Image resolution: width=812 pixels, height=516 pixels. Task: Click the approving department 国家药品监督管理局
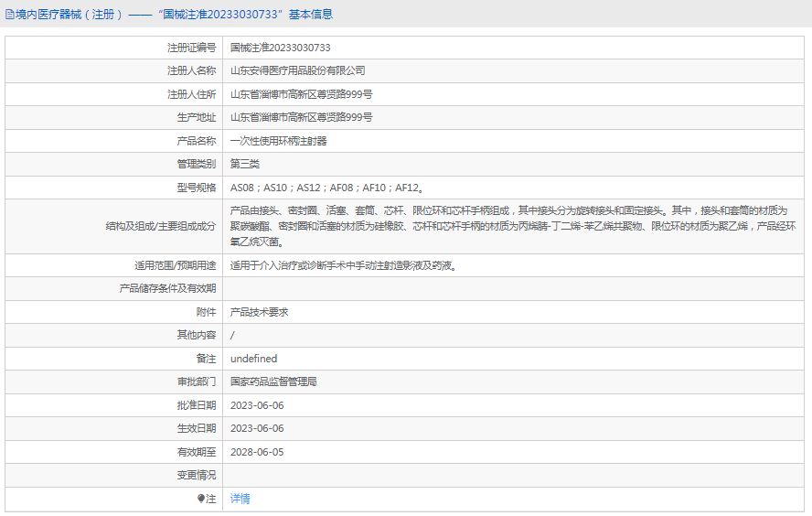273,382
